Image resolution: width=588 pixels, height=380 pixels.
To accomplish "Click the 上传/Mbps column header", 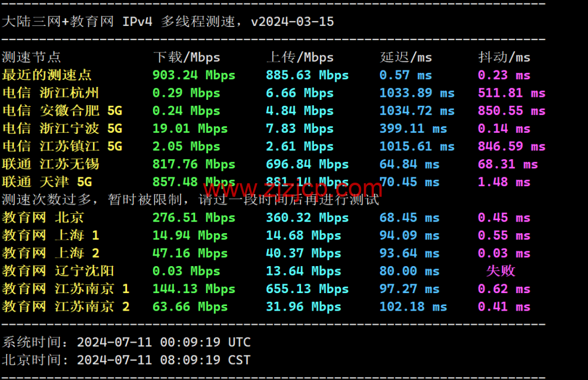I will point(300,57).
